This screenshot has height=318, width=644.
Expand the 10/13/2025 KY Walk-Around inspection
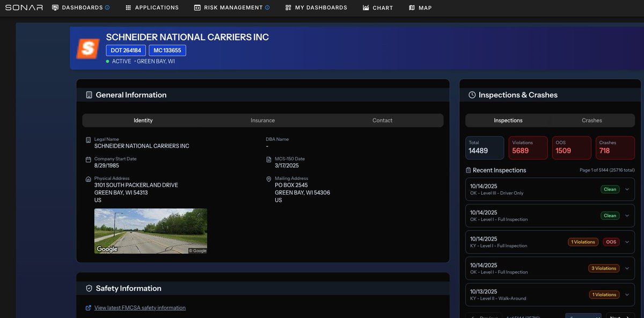(627, 294)
